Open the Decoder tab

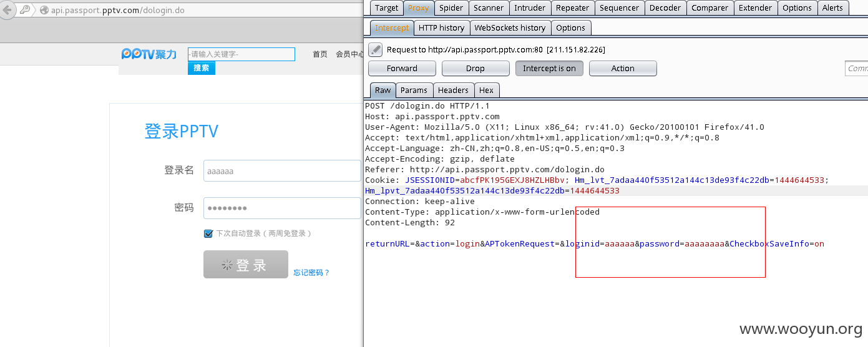[665, 7]
